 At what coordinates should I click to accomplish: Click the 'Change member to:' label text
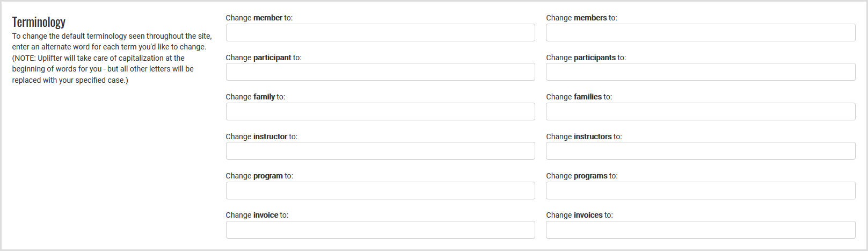pyautogui.click(x=259, y=18)
